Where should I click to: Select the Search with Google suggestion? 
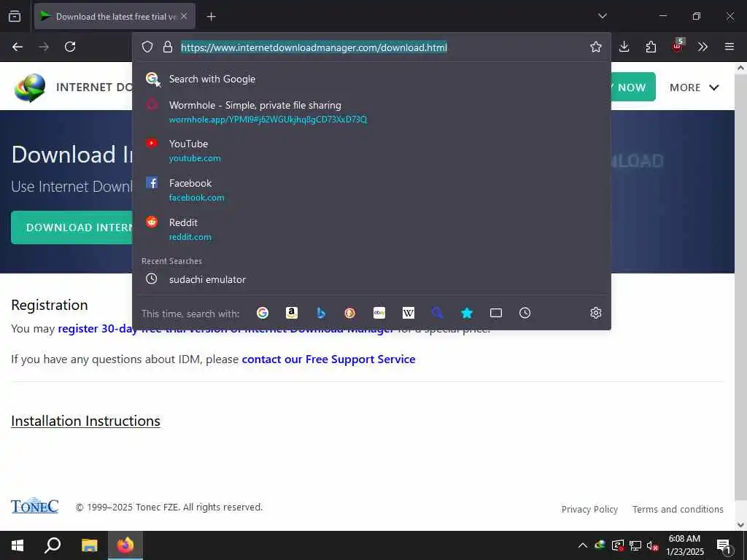tap(371, 79)
